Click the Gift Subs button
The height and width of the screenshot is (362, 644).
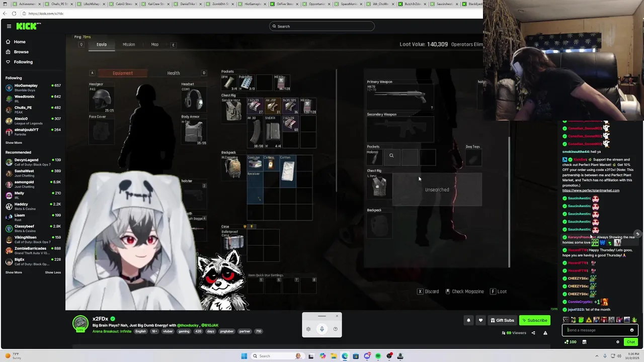(502, 320)
